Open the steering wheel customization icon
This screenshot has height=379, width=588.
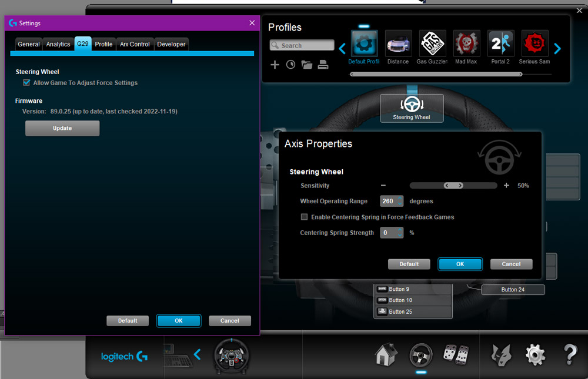pyautogui.click(x=421, y=355)
